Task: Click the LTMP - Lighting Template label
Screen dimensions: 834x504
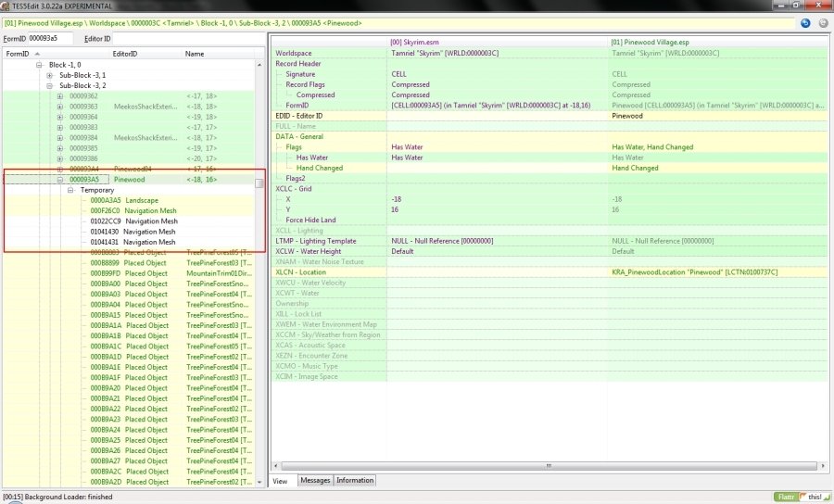Action: tap(315, 240)
